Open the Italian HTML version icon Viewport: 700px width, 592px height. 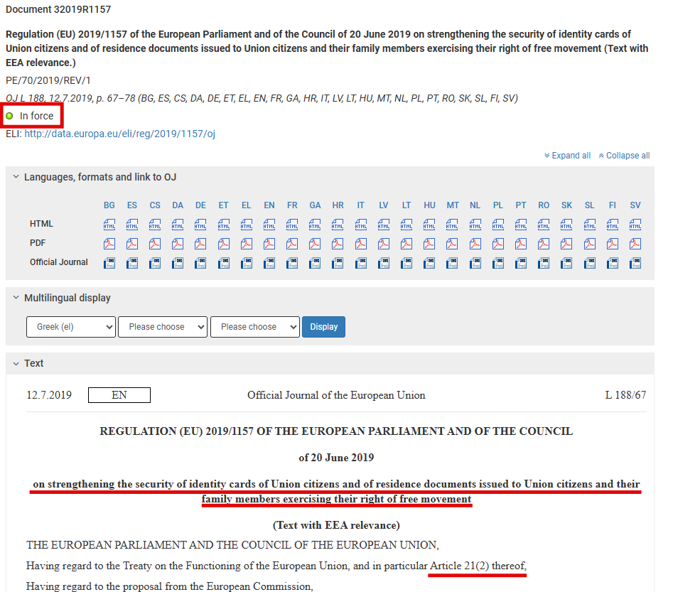[361, 224]
